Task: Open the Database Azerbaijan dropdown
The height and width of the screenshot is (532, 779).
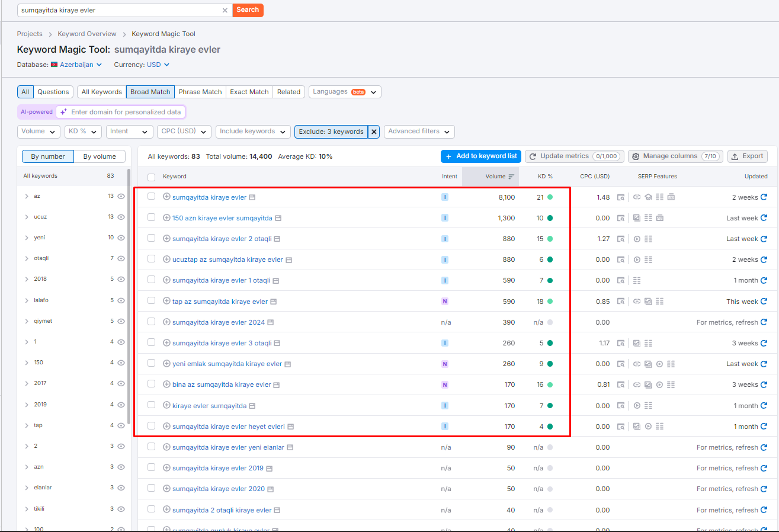Action: click(x=76, y=65)
